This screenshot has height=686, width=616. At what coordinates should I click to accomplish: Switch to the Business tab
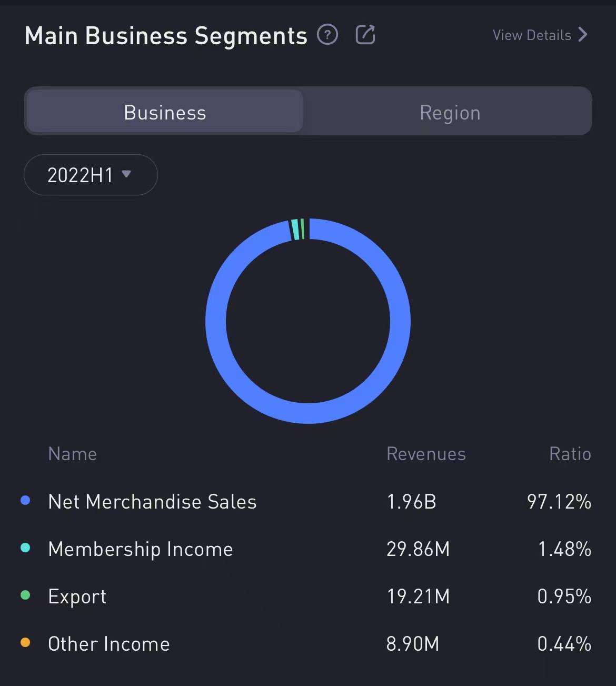point(165,112)
